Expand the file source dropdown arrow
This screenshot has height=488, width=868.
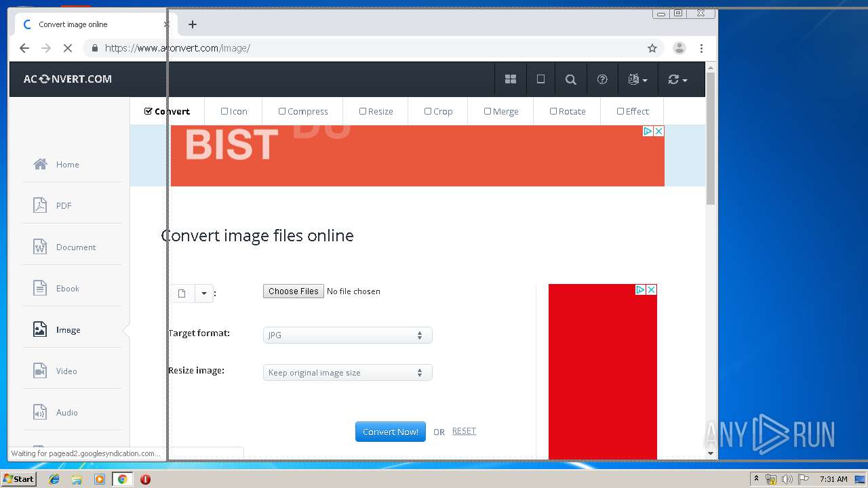click(x=204, y=293)
